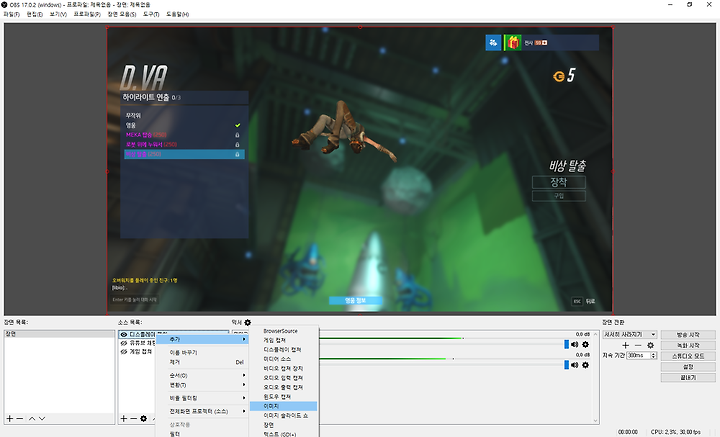Enable 스튜디오 모드 button

[688, 356]
